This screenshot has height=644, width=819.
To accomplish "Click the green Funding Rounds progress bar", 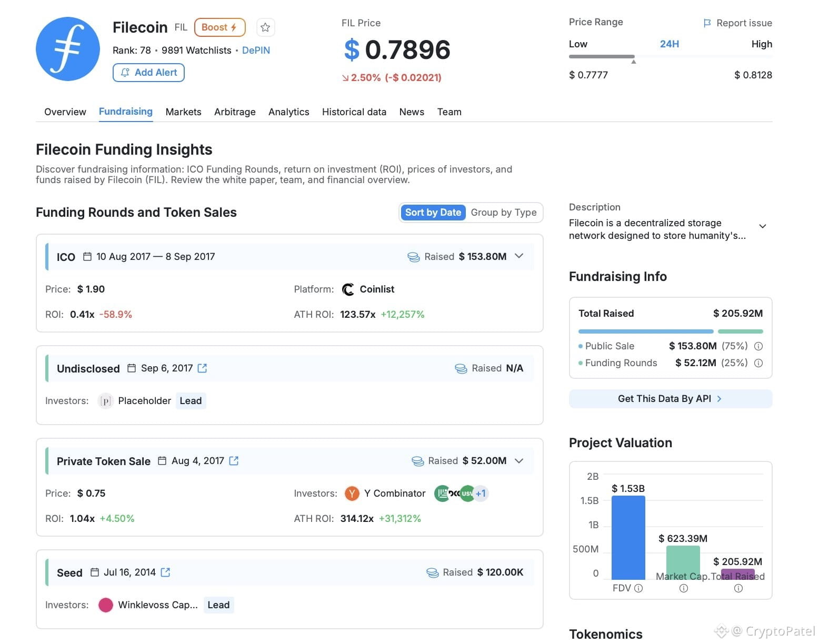I will [741, 331].
